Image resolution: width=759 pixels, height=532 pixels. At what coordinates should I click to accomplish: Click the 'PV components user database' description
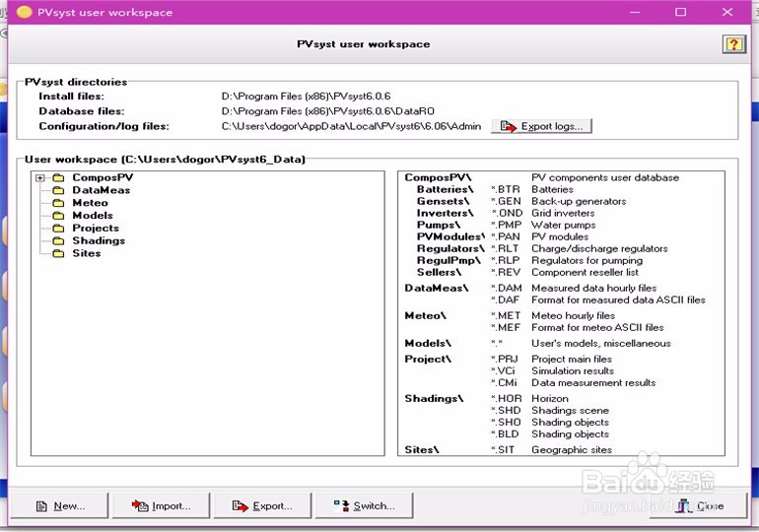pos(605,177)
